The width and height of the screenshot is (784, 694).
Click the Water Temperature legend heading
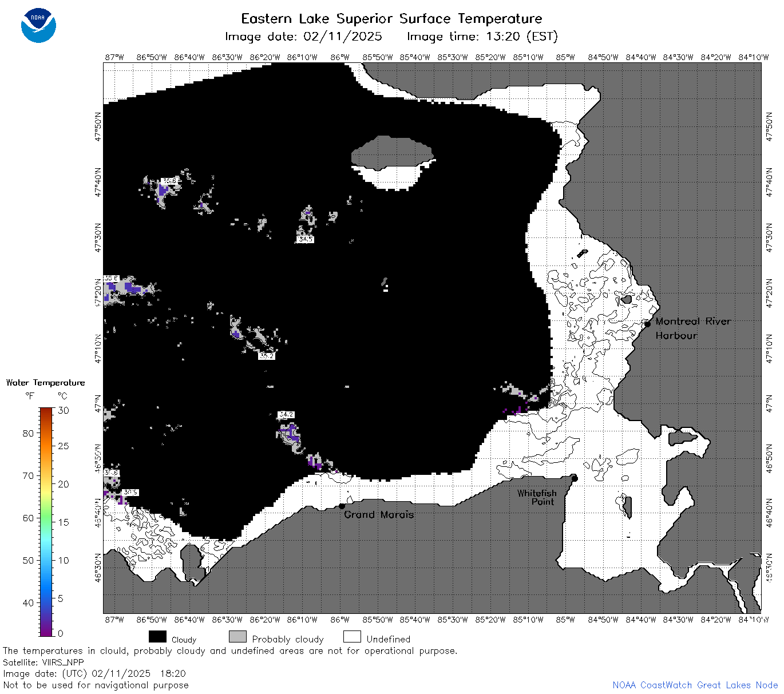click(45, 383)
